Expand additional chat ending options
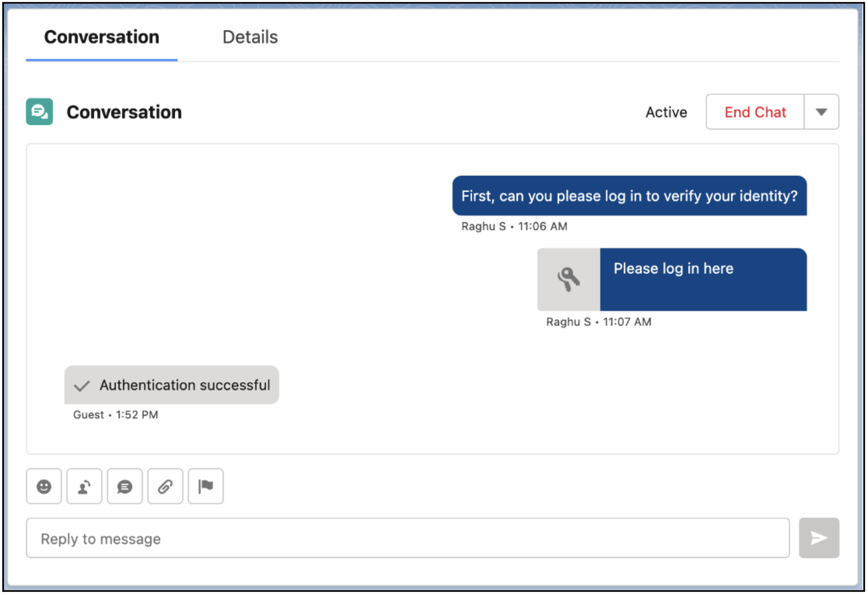868x595 pixels. point(822,112)
